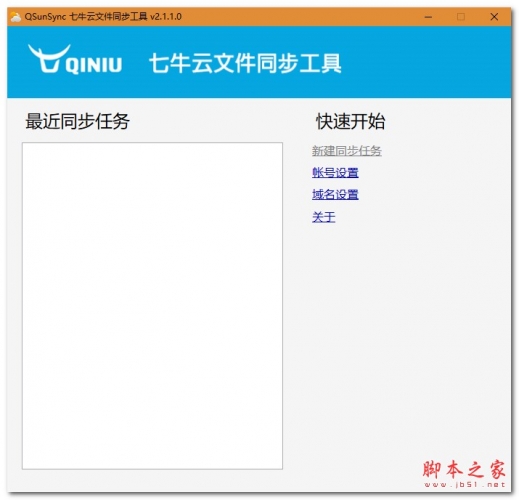
Task: Click the title bar text QSunSync
Action: pyautogui.click(x=45, y=17)
